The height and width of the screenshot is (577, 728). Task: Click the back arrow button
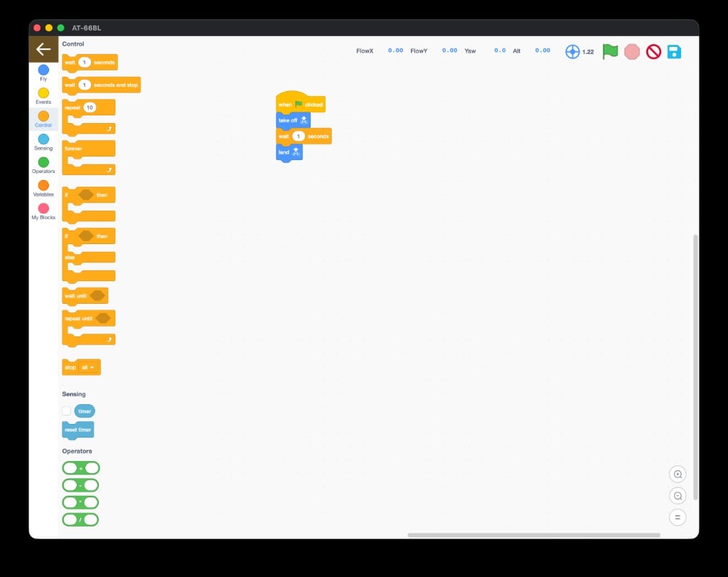pyautogui.click(x=43, y=49)
